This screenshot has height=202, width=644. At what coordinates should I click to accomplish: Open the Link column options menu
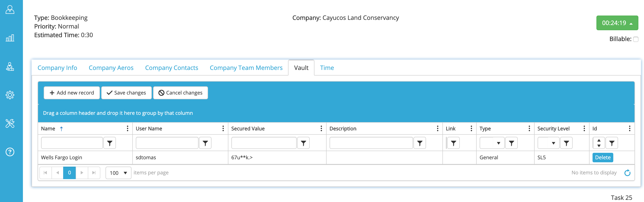coord(471,128)
